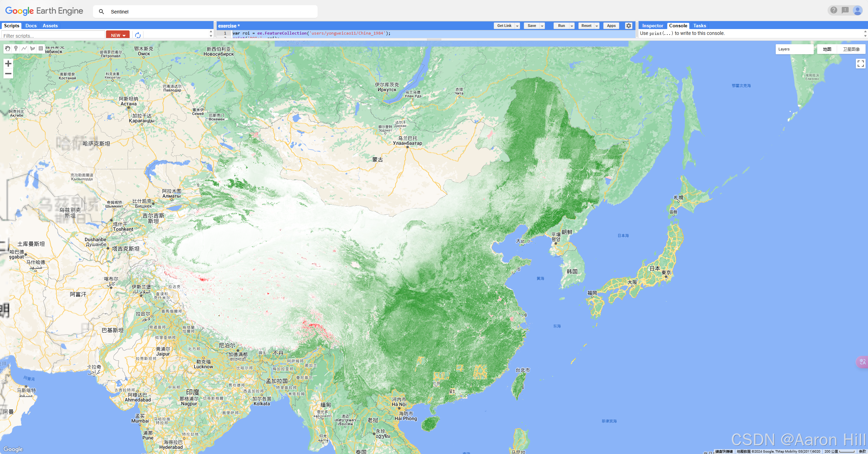Viewport: 868px width, 454px height.
Task: Click the Filter scripts input field
Action: tap(53, 36)
